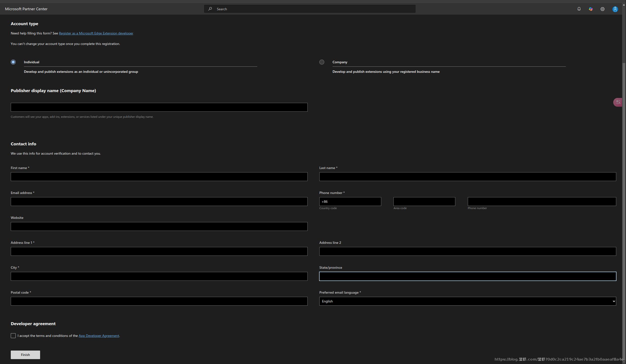Click the search magnifier icon
This screenshot has width=626, height=364.
(x=210, y=9)
